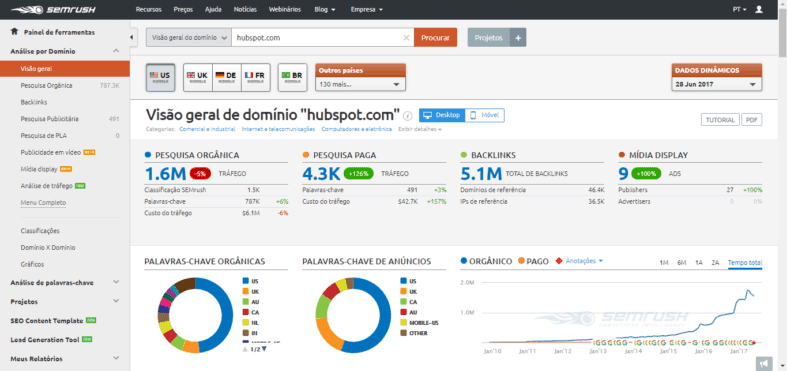The image size is (787, 371).
Task: Expand the Projetos sidebar section
Action: click(x=116, y=301)
